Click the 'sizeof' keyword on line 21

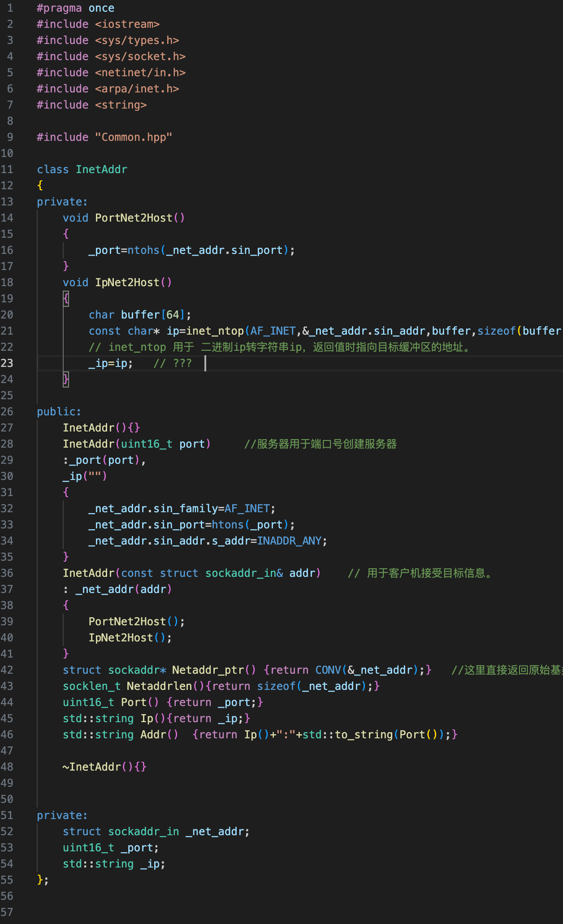(497, 331)
